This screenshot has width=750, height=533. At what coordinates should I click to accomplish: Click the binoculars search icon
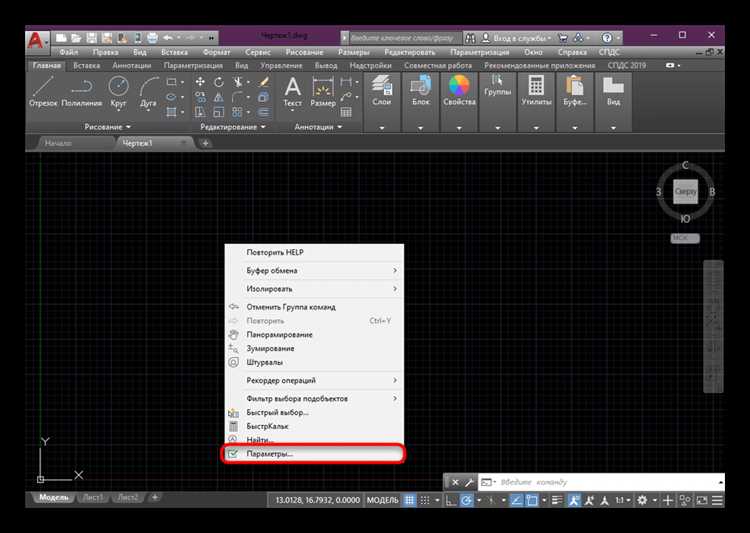(470, 38)
